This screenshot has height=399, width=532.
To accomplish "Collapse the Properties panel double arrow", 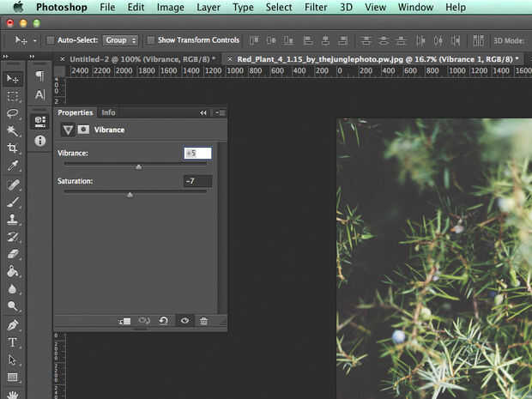I will click(x=203, y=113).
